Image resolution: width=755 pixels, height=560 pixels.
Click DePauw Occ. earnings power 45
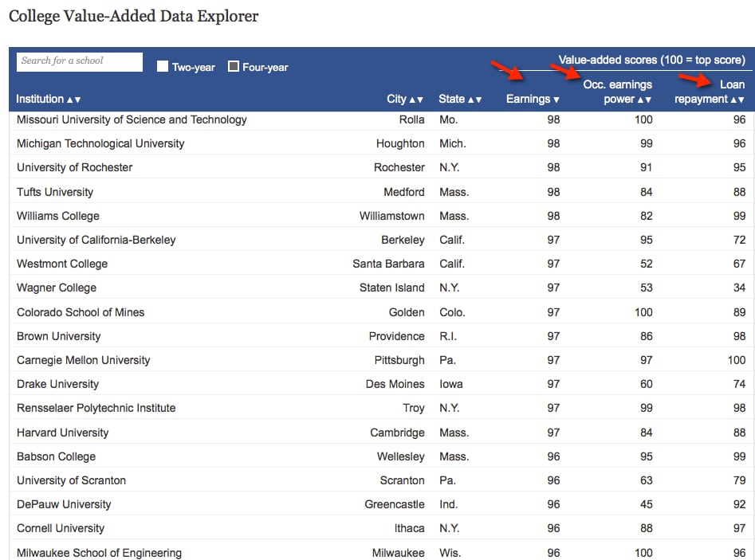pyautogui.click(x=647, y=504)
